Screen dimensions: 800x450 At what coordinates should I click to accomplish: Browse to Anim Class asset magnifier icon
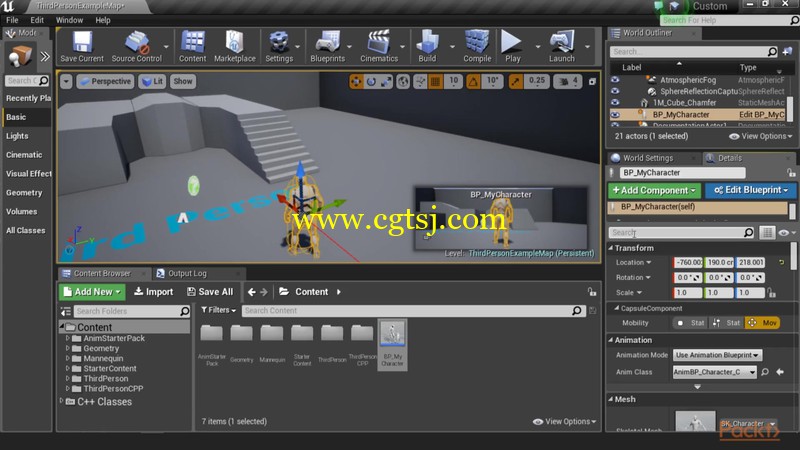765,372
